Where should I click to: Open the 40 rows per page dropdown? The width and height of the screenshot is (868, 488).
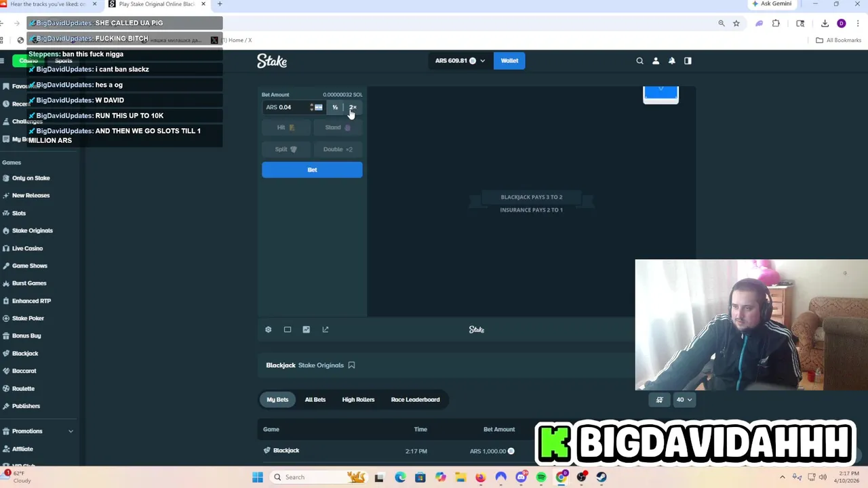(684, 400)
